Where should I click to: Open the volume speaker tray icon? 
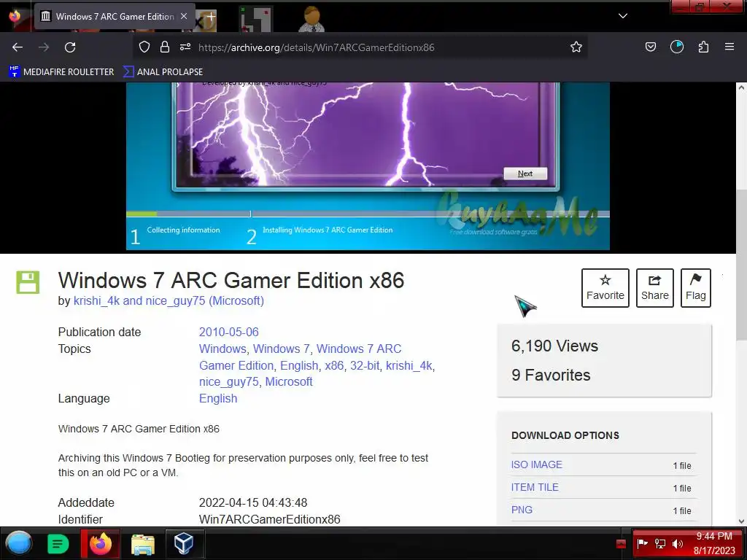point(677,543)
